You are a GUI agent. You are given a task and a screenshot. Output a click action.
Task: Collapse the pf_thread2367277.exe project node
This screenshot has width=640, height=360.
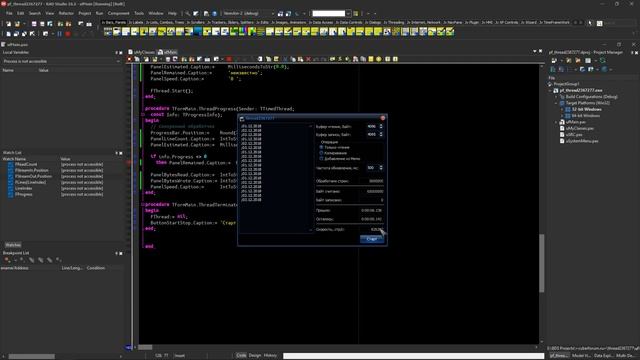point(550,91)
